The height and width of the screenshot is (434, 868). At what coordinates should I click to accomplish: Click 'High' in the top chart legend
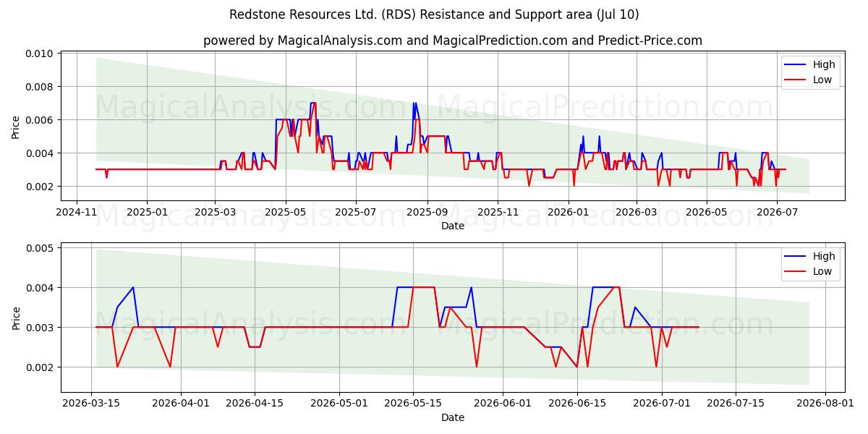[x=824, y=64]
